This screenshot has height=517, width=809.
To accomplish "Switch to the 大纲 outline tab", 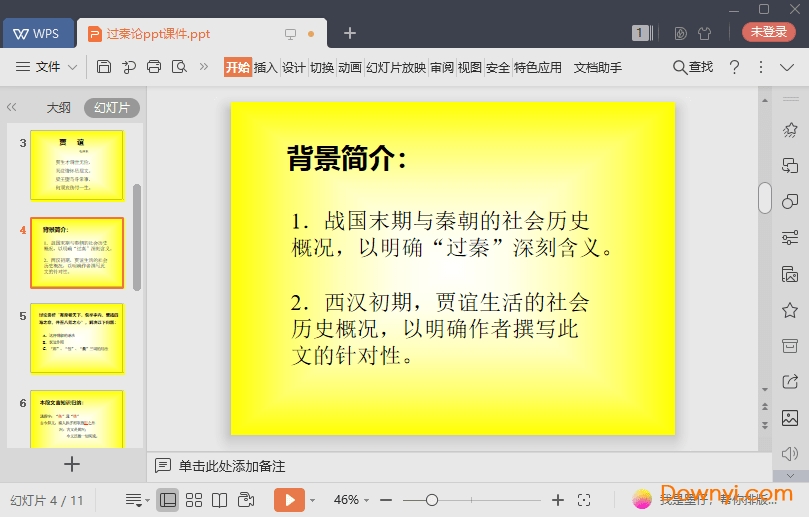I will point(59,107).
